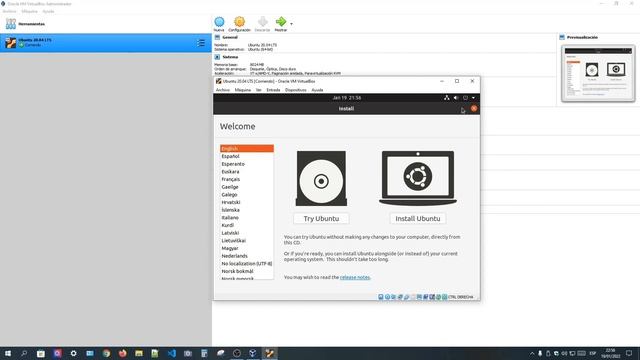Click the CD disc image above Try Ubuntu
This screenshot has height=360, width=640.
tap(321, 178)
